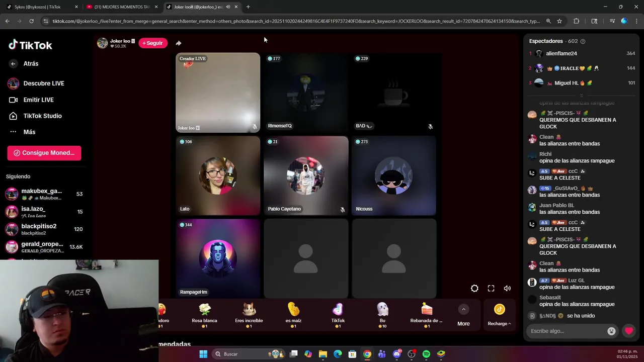The height and width of the screenshot is (362, 644).
Task: Open Windows Start menu
Action: (x=203, y=354)
